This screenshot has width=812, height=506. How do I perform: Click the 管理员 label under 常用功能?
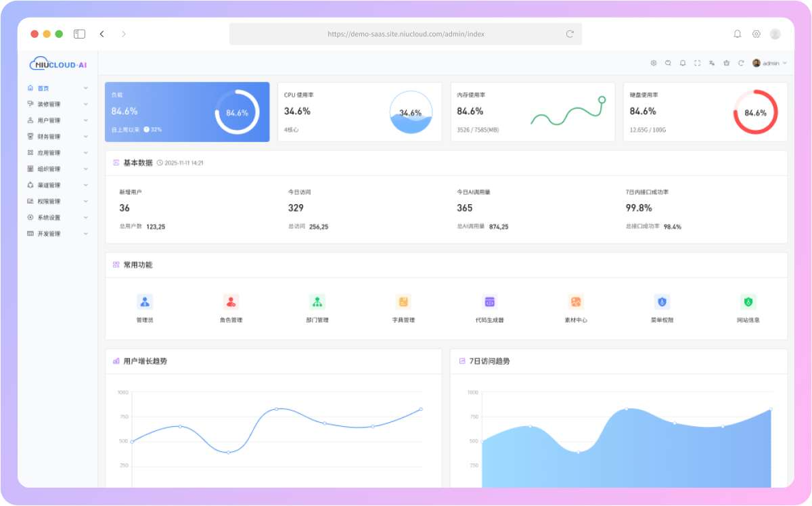(x=145, y=320)
